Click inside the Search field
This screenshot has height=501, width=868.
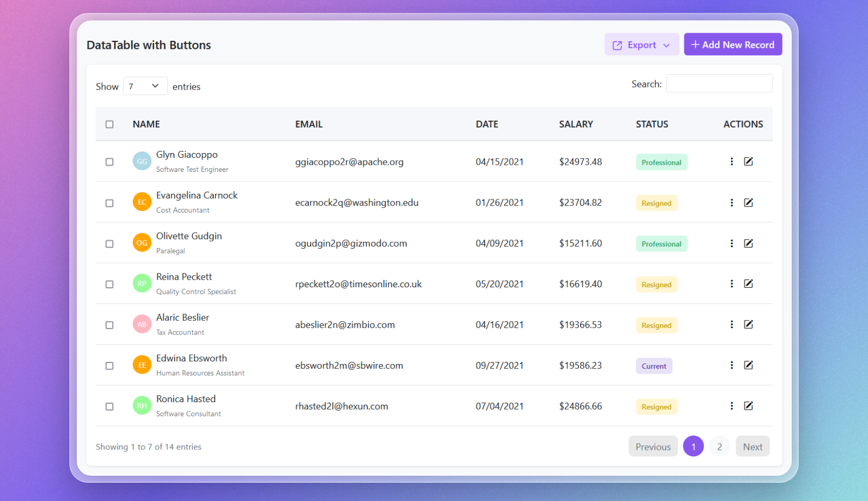tap(719, 83)
